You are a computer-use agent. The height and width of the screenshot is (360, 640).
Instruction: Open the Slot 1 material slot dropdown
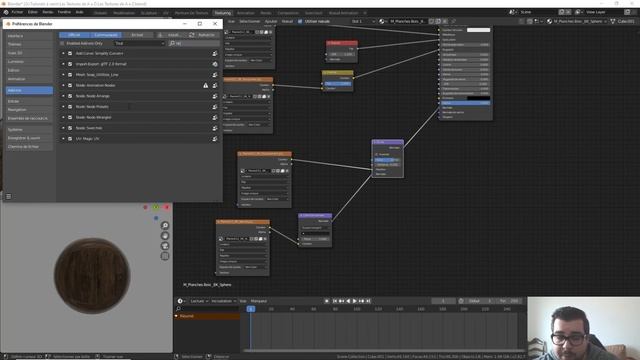coord(362,21)
